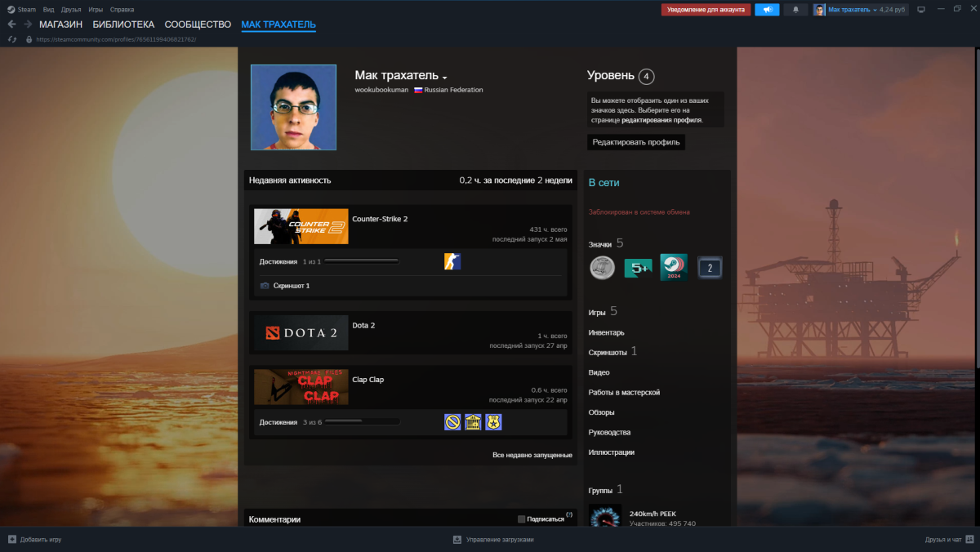The image size is (980, 552).
Task: Open the Группы link
Action: (x=605, y=489)
